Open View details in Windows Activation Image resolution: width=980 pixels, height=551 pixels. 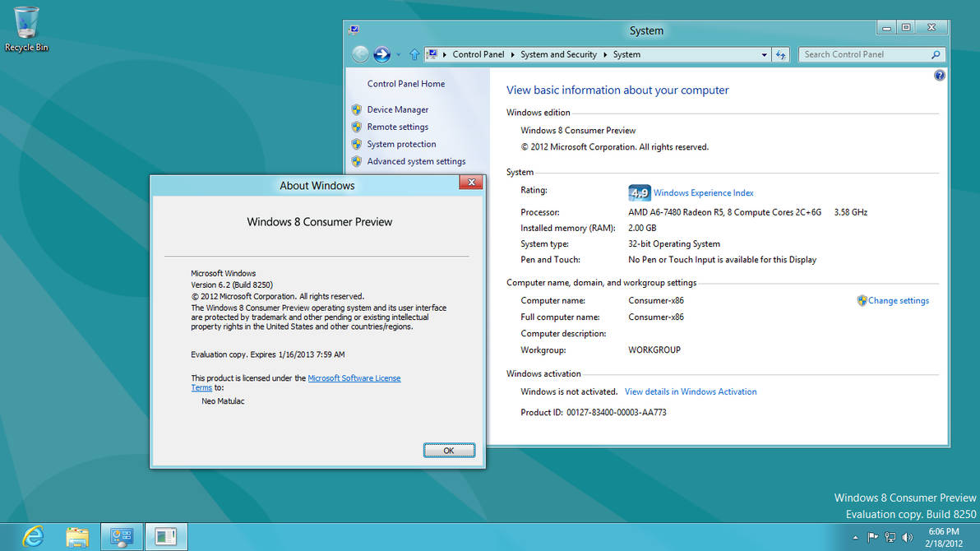691,391
